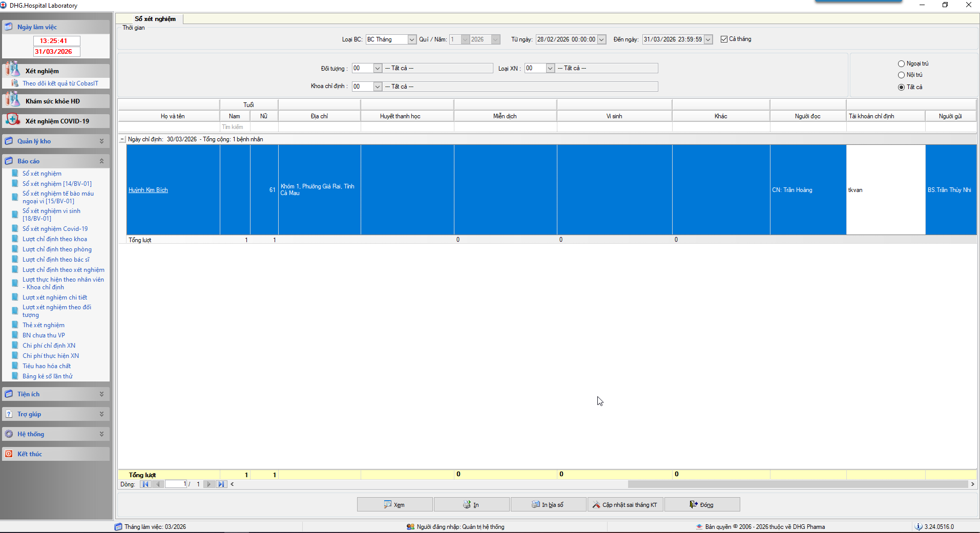This screenshot has width=980, height=533.
Task: Open Khoa chỉ định code dropdown
Action: (378, 87)
